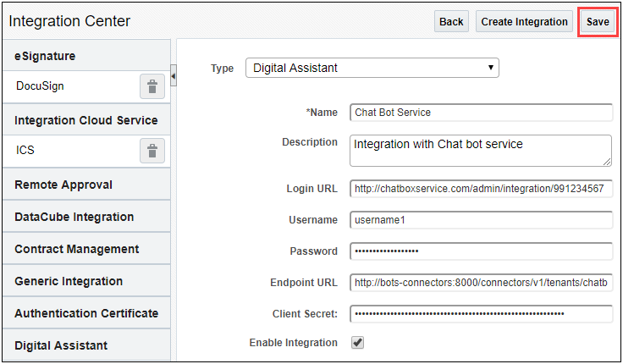The height and width of the screenshot is (364, 623).
Task: Expand the eSignature section
Action: 86,56
